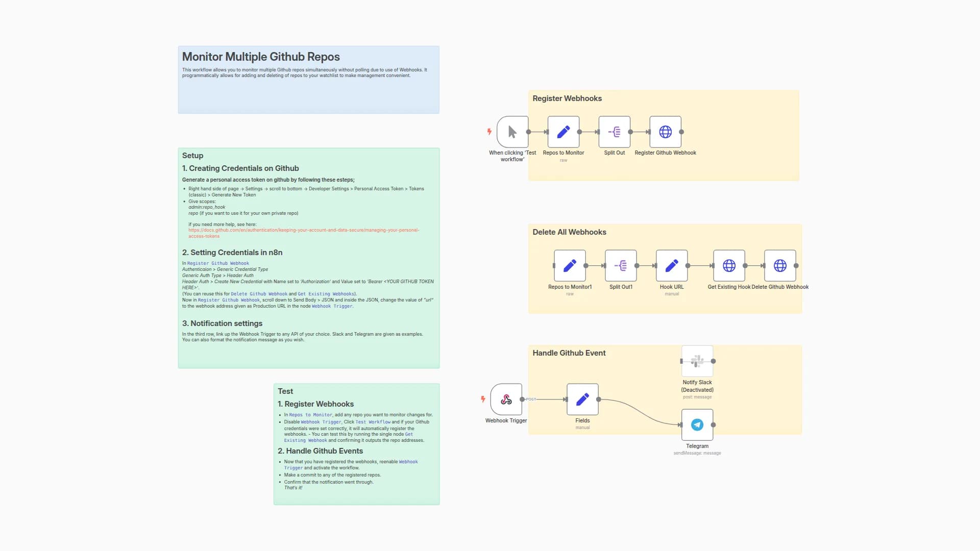Click the output connector of Delete Github Webhook
Screen dimensions: 980x551
point(796,265)
